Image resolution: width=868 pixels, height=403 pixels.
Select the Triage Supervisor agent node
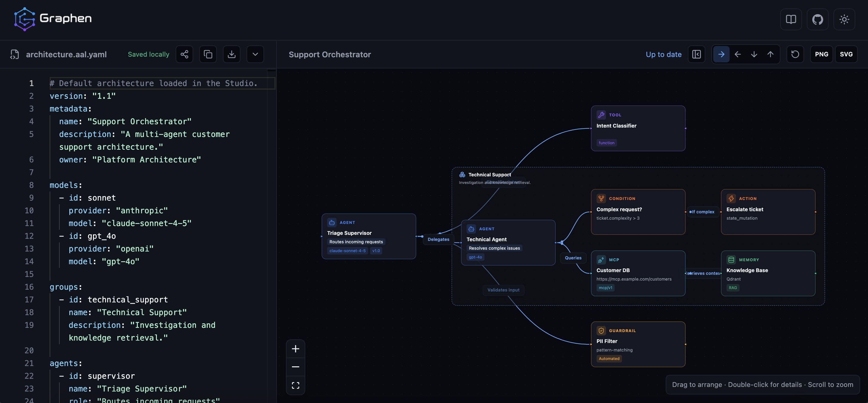[x=369, y=236]
